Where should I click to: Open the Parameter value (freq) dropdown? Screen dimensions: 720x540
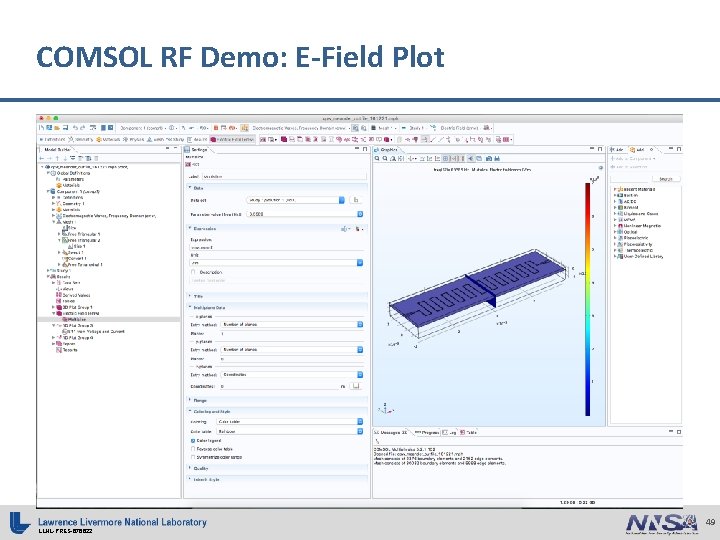(305, 214)
